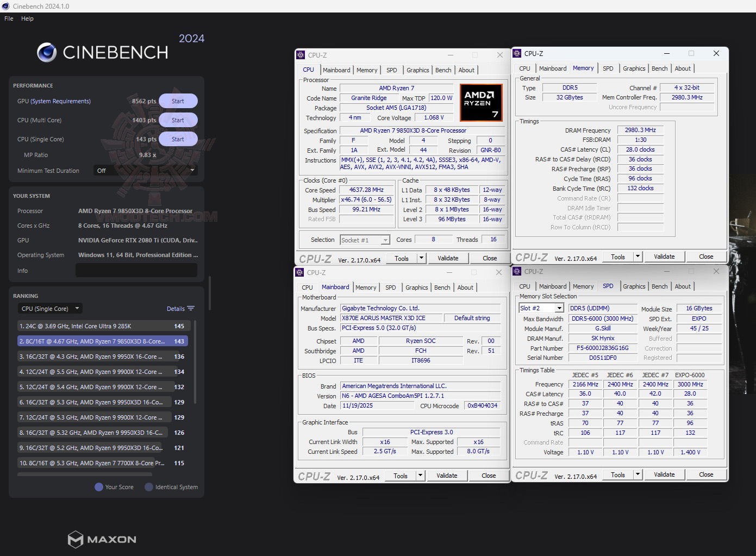The image size is (756, 556).
Task: Expand Tools dropdown arrow in the CPU-Z CPU window
Action: point(421,258)
